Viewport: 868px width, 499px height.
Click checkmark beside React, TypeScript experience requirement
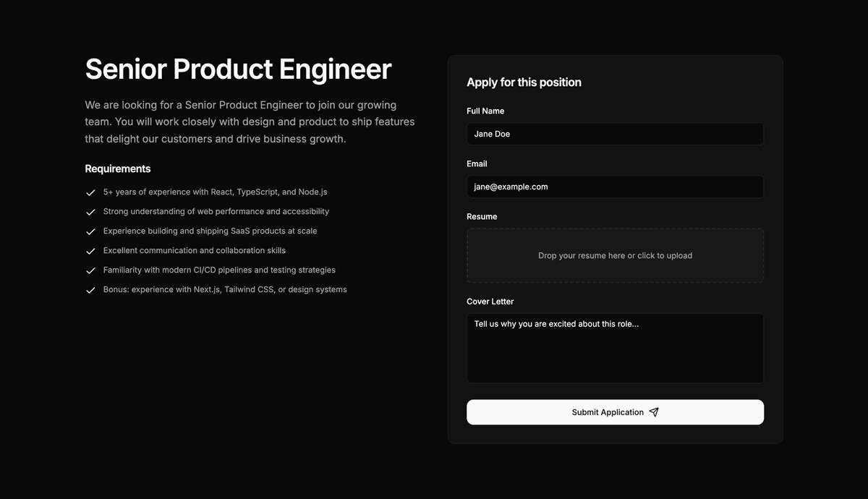pyautogui.click(x=90, y=193)
